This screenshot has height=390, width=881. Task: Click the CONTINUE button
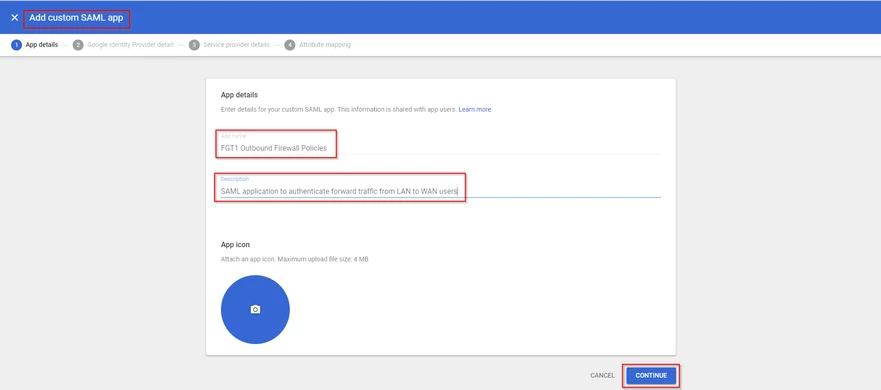click(x=651, y=375)
